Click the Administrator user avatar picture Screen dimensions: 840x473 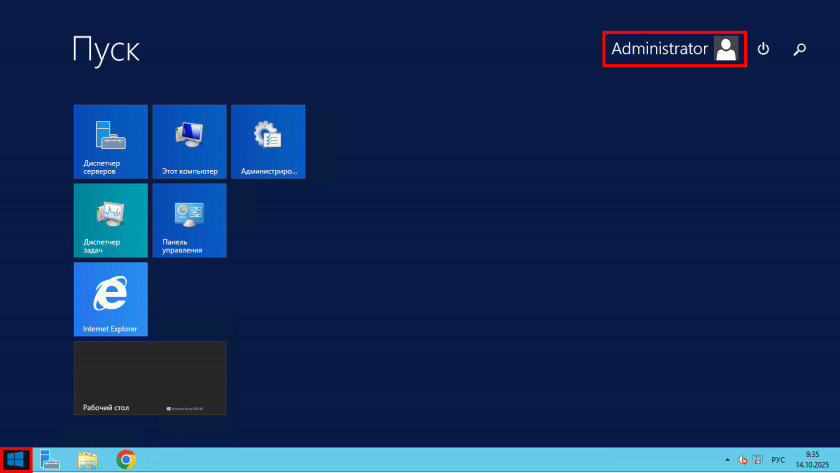[x=726, y=49]
